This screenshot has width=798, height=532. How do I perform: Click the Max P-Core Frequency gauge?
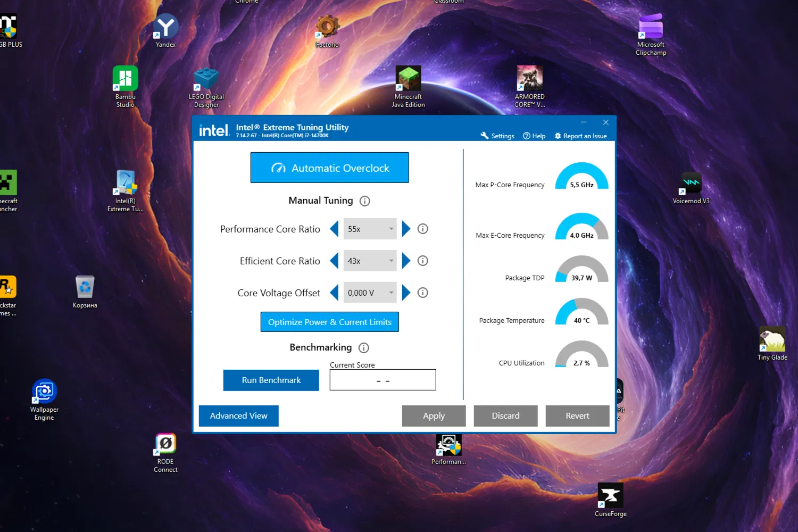tap(581, 176)
